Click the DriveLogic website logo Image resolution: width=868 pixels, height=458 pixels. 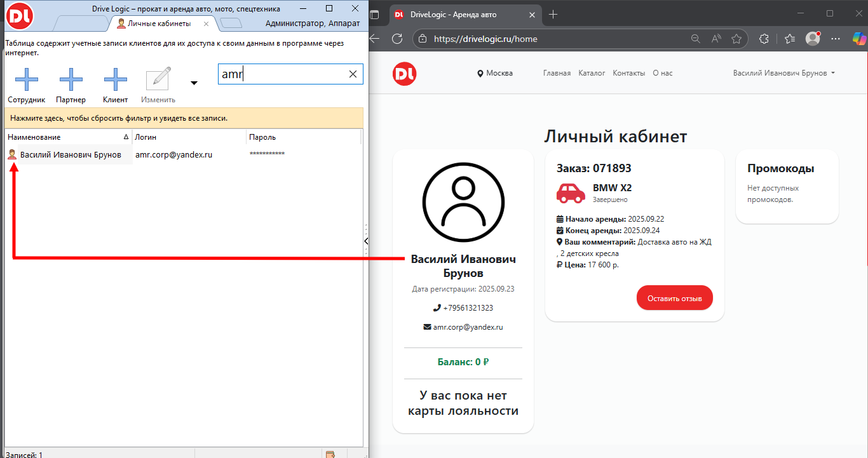pyautogui.click(x=404, y=74)
